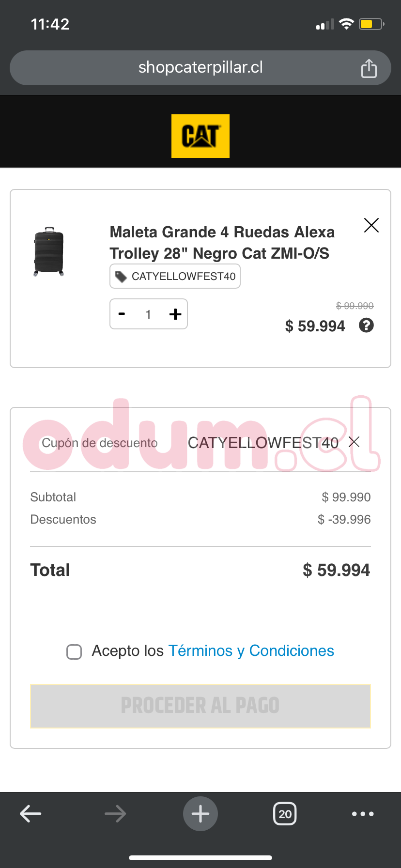The image size is (401, 868).
Task: Tap the Maleta Grande product title
Action: [222, 243]
